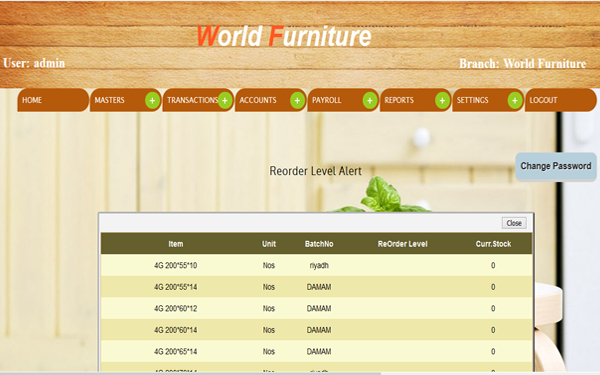This screenshot has height=375, width=600.
Task: Select the 4G 200*55*10 item row
Action: coord(316,265)
